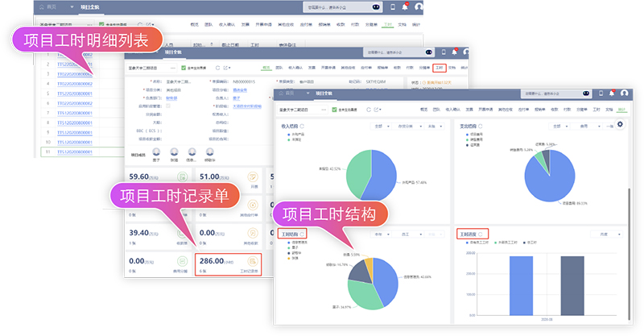Click the bell icon in back window header
Viewport: 644px width, 336px height.
click(x=405, y=6)
